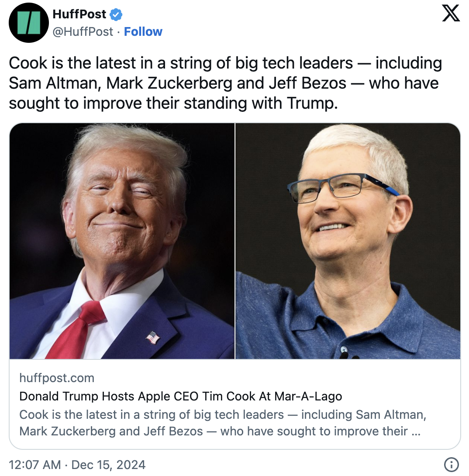The image size is (469, 476).
Task: Click the huffpost.com domain label
Action: coord(57,378)
